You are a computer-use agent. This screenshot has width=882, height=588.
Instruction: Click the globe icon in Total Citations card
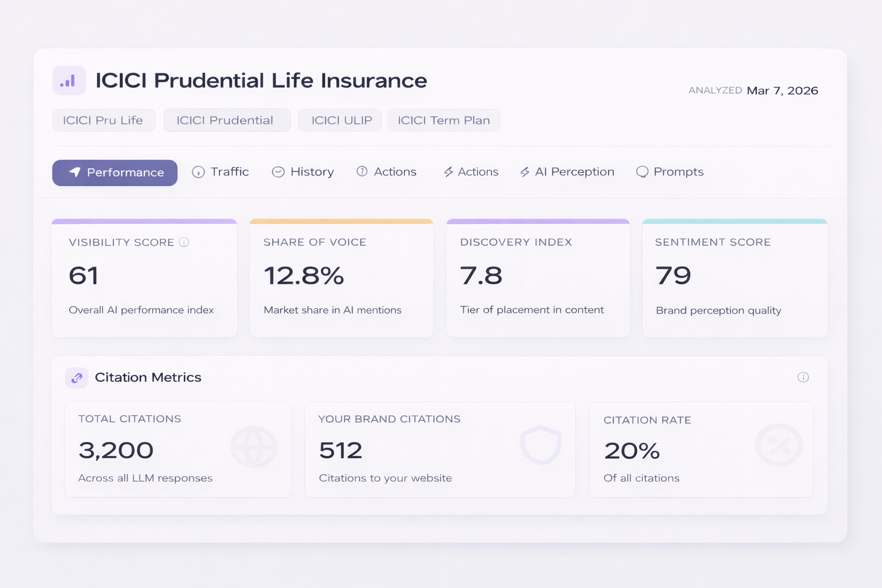(x=254, y=447)
